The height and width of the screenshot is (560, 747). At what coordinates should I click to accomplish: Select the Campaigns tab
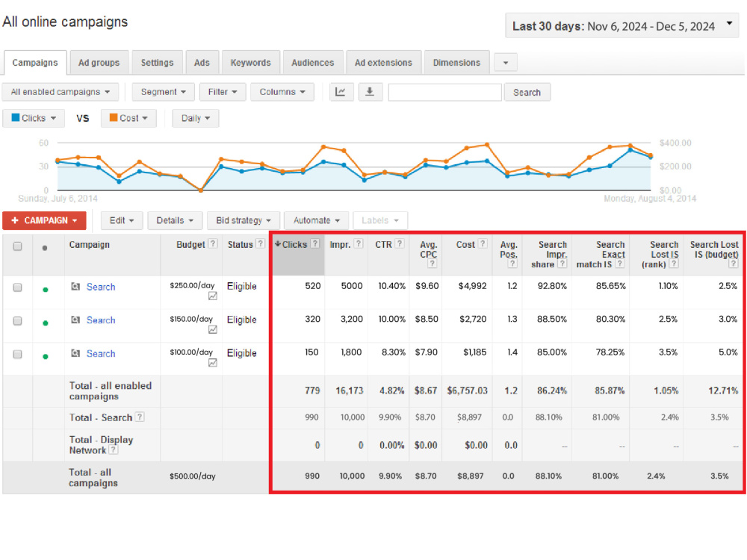[35, 63]
